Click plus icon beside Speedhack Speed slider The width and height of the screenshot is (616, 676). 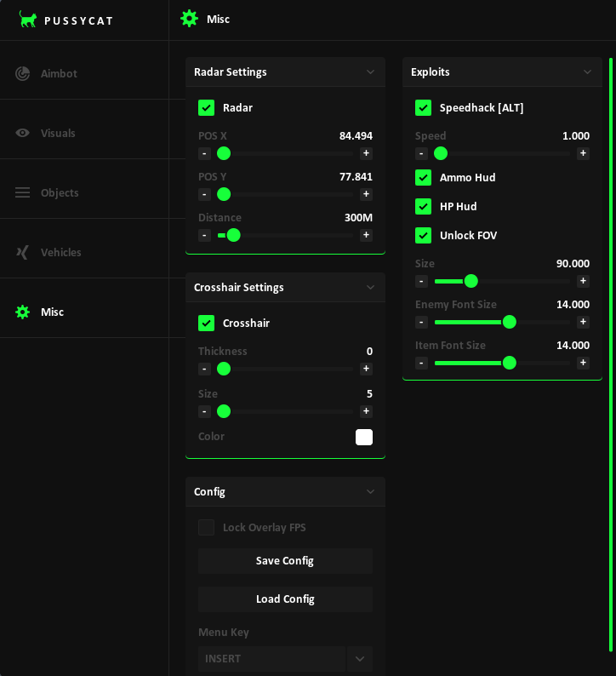pos(583,154)
